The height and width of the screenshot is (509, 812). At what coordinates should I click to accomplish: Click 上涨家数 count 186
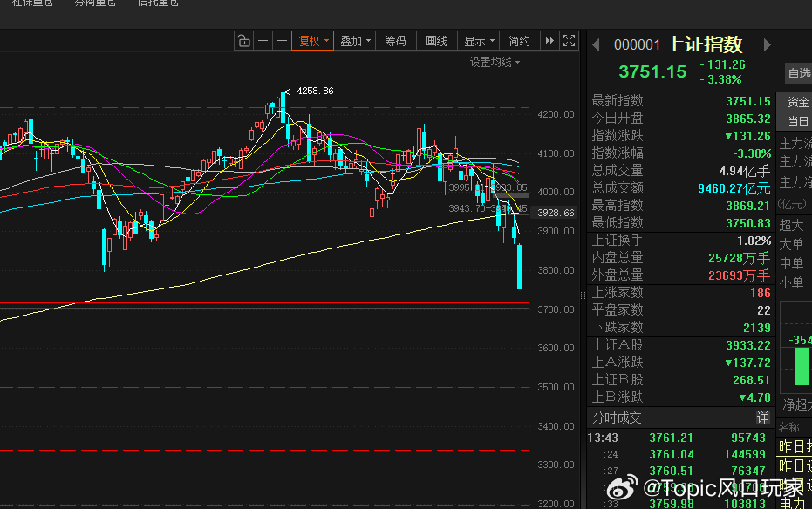point(761,294)
